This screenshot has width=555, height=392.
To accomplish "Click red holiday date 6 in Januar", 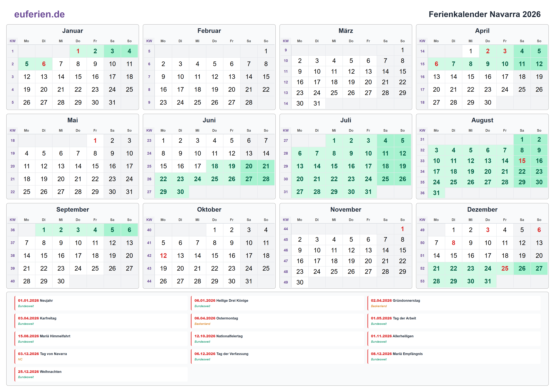I will coord(44,64).
